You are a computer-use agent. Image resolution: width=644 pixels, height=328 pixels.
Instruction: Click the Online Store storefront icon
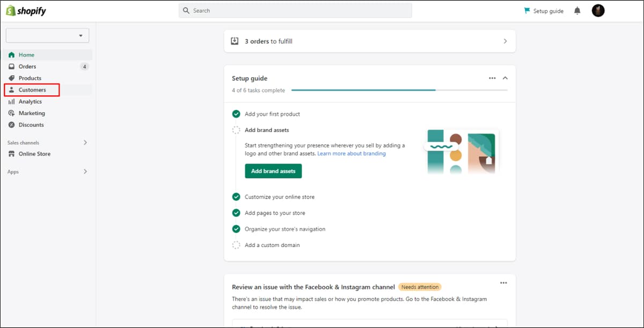[11, 154]
